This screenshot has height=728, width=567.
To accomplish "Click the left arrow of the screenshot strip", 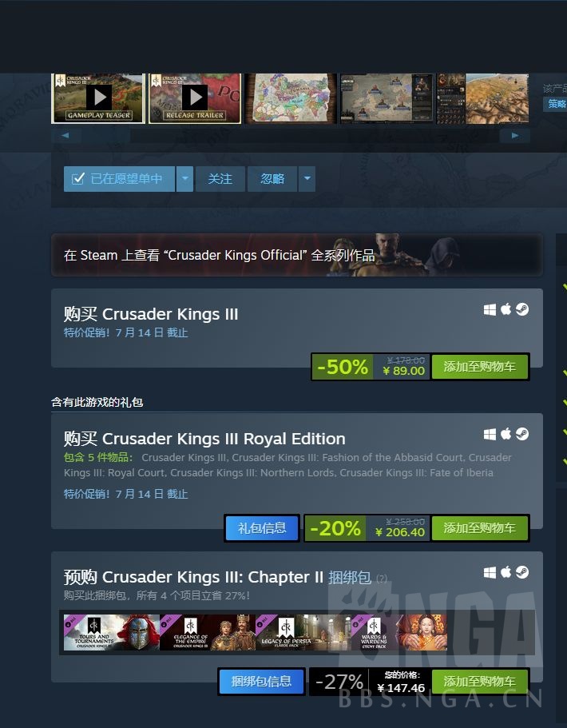I will [65, 136].
